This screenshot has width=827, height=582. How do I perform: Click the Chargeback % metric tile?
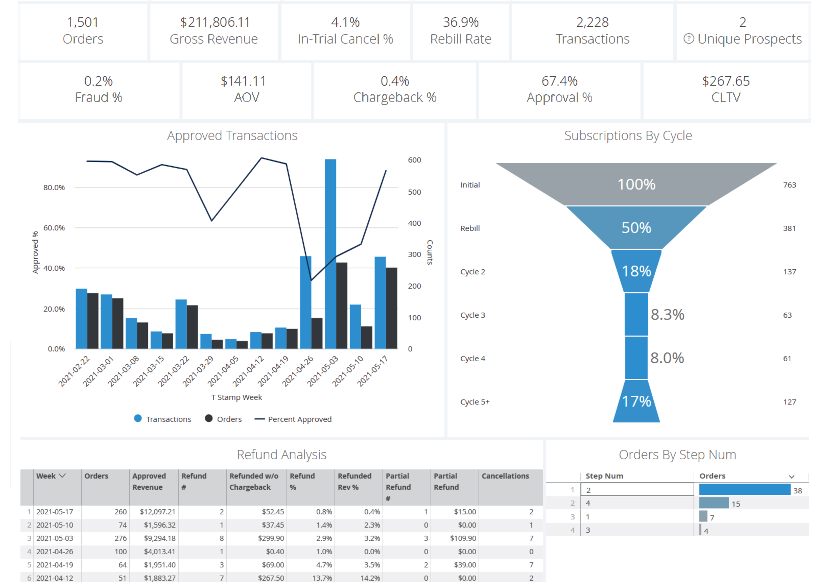click(394, 89)
